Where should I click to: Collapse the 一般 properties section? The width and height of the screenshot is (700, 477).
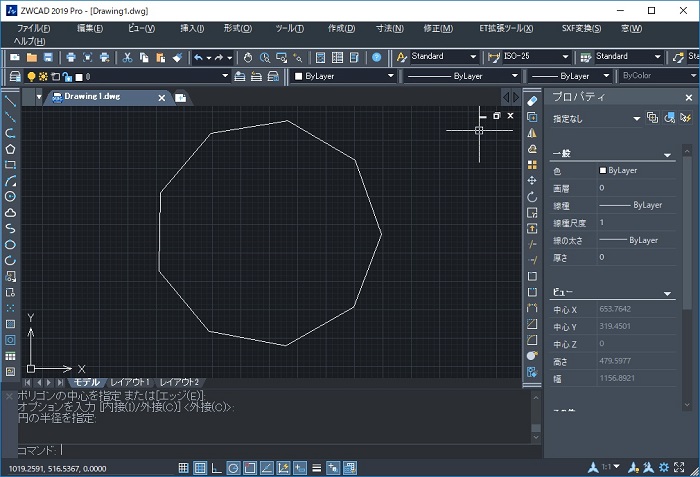point(667,155)
